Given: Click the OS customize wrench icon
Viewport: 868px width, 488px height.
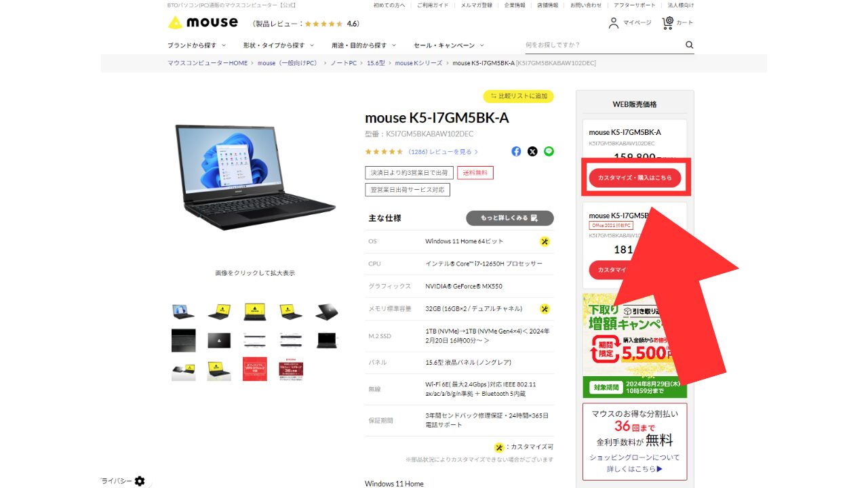Looking at the screenshot, I should 545,241.
